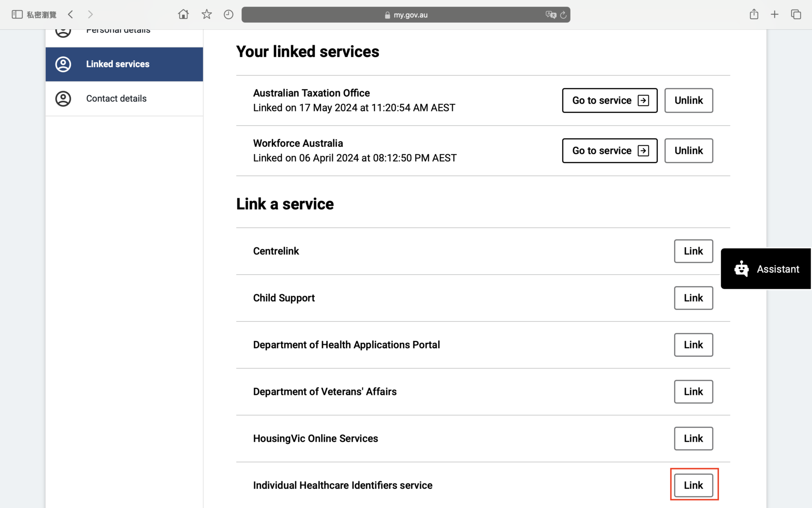
Task: Click the my.gov.au address bar
Action: pos(405,15)
